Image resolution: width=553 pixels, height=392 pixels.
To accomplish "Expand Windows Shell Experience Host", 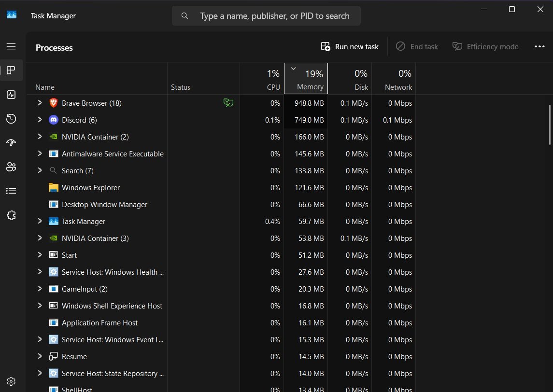I will click(40, 306).
